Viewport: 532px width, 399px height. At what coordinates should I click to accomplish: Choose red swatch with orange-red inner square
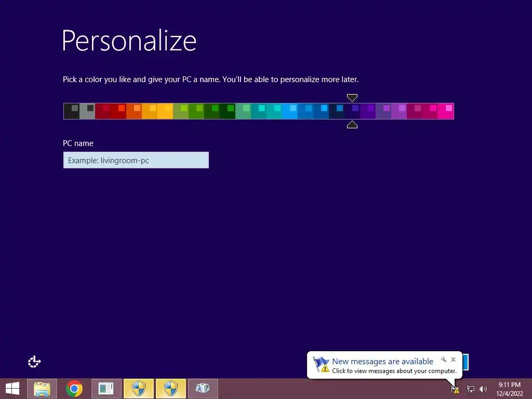pos(118,111)
